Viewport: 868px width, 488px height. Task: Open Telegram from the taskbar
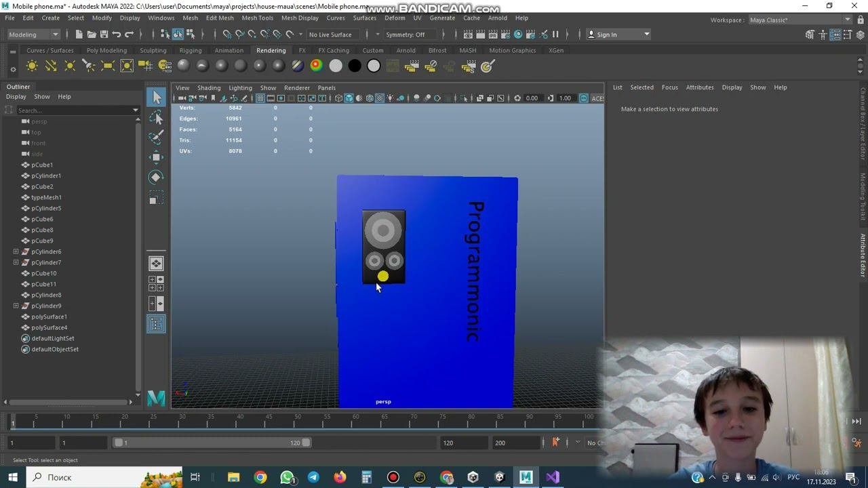[313, 477]
